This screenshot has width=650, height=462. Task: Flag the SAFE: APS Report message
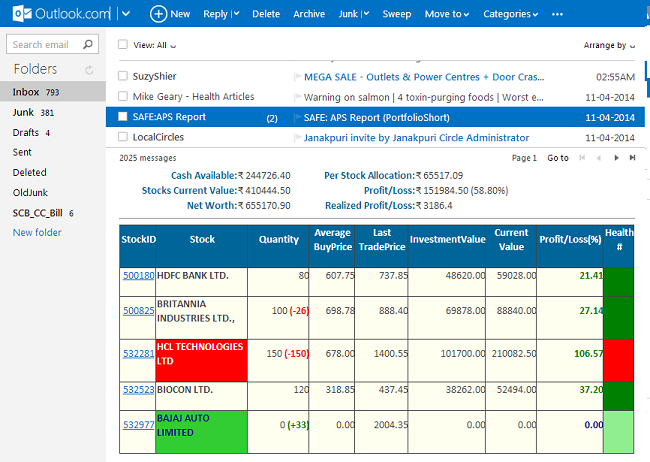(297, 117)
